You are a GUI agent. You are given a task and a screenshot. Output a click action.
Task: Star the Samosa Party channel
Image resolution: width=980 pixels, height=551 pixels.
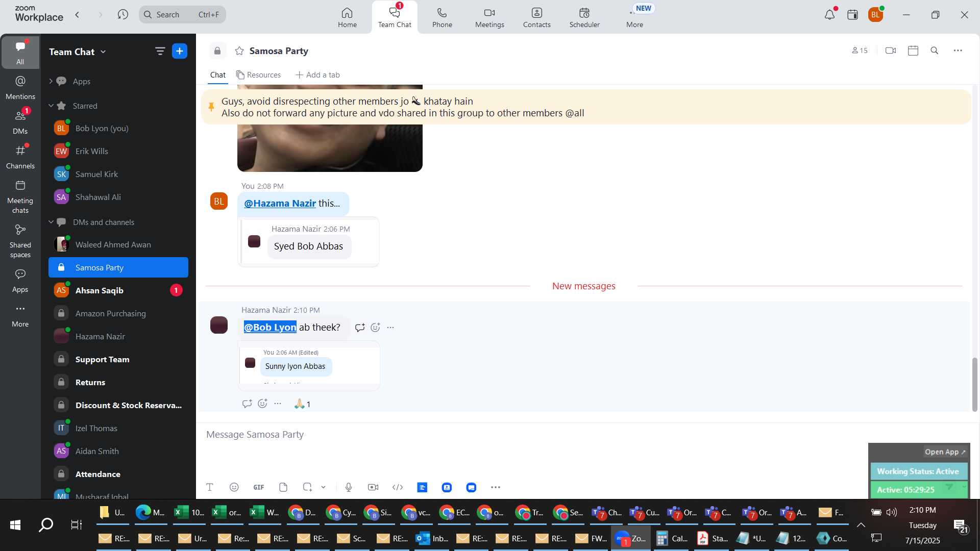(x=239, y=51)
